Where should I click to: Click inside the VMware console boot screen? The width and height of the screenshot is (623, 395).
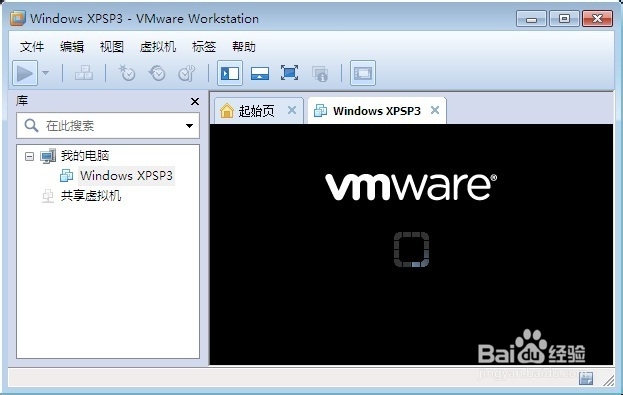411,244
